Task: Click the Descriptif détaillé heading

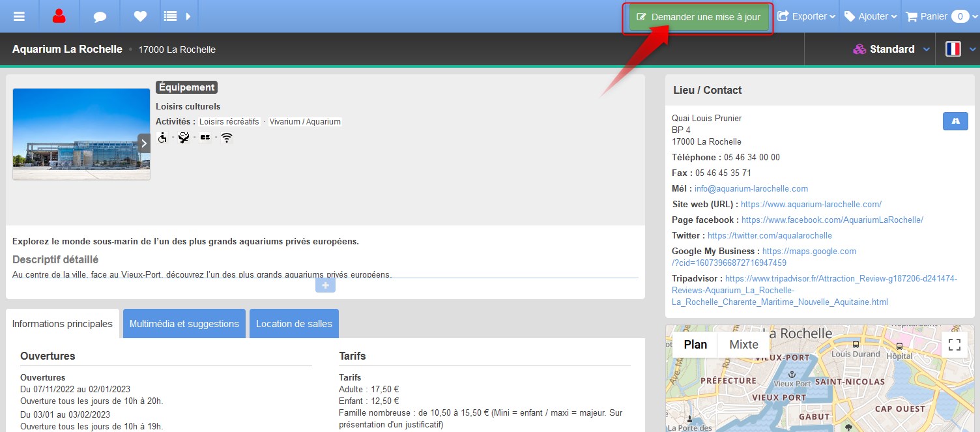Action: pos(55,259)
